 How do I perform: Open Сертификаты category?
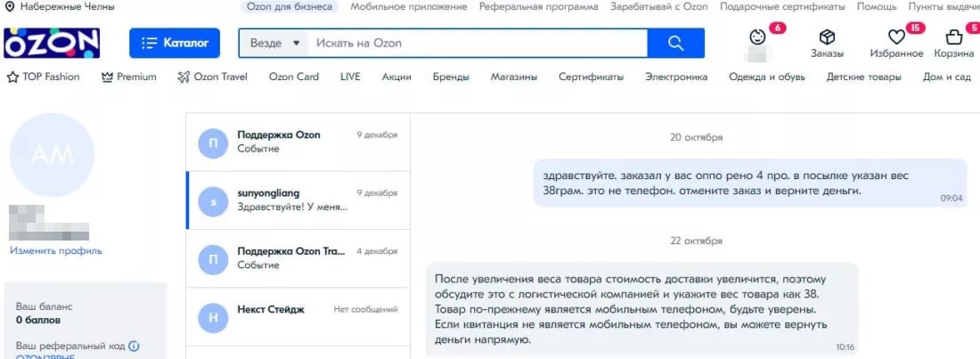pos(592,77)
